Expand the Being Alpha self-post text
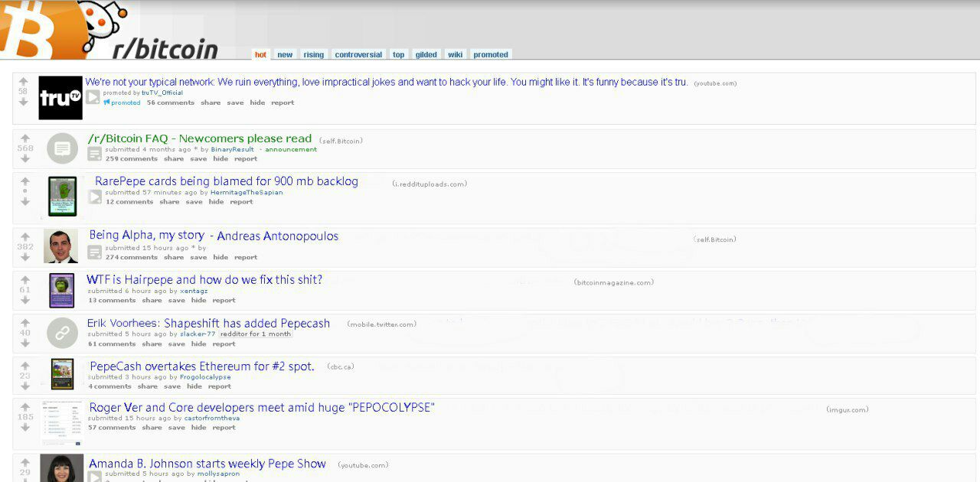 coord(95,252)
